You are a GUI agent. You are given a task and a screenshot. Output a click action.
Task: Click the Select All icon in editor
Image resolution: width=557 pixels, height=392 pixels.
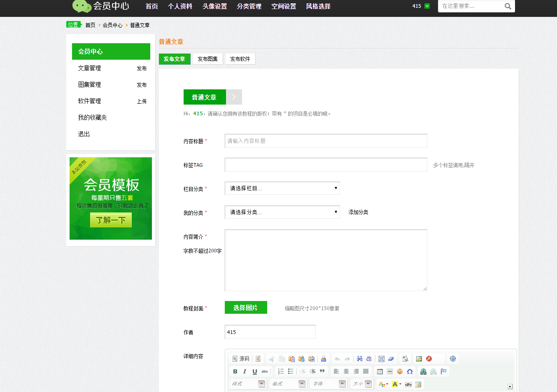(x=381, y=359)
